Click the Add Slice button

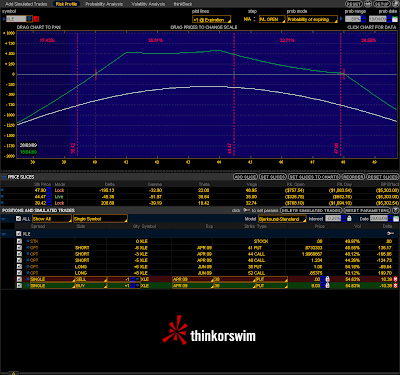pyautogui.click(x=245, y=177)
